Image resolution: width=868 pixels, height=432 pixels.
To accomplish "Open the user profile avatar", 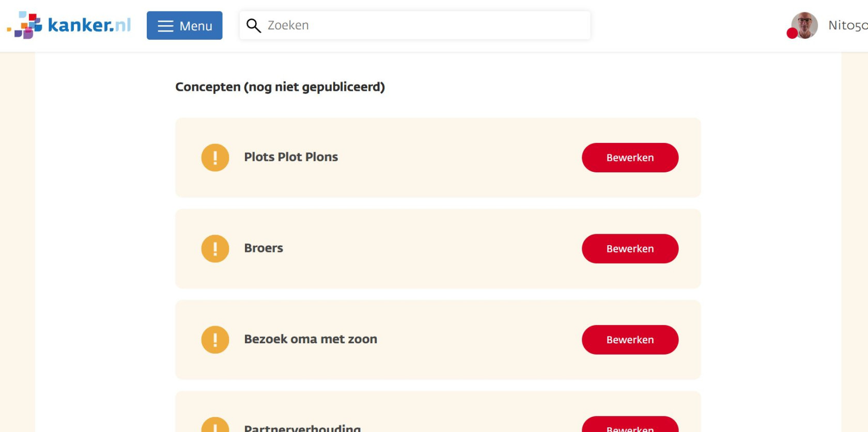I will pyautogui.click(x=804, y=25).
